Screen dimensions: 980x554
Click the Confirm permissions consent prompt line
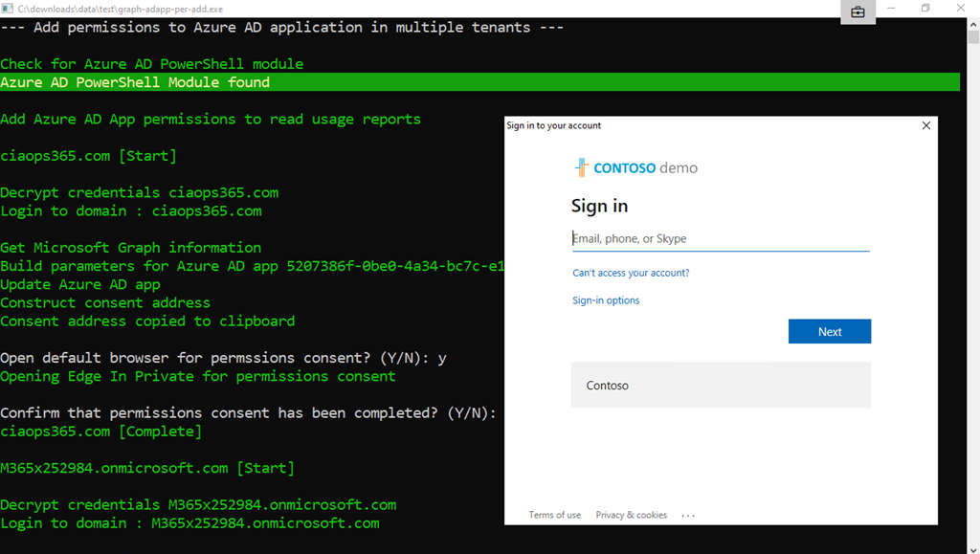(x=249, y=413)
